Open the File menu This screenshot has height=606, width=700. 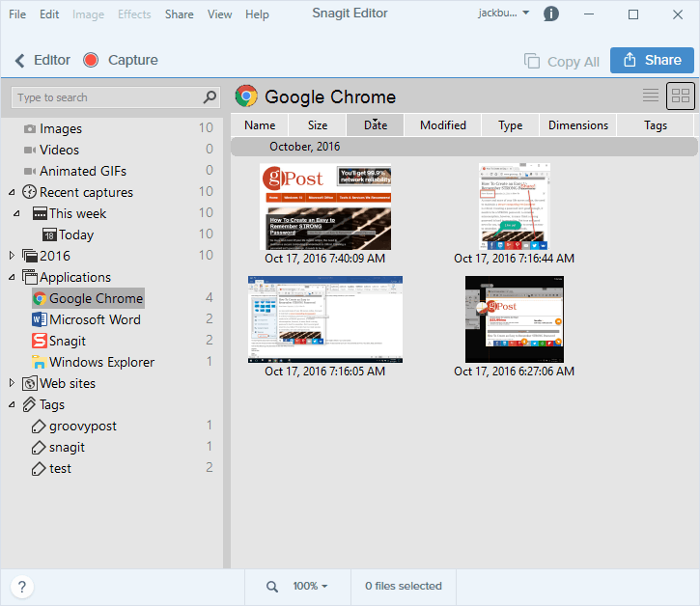[x=17, y=14]
